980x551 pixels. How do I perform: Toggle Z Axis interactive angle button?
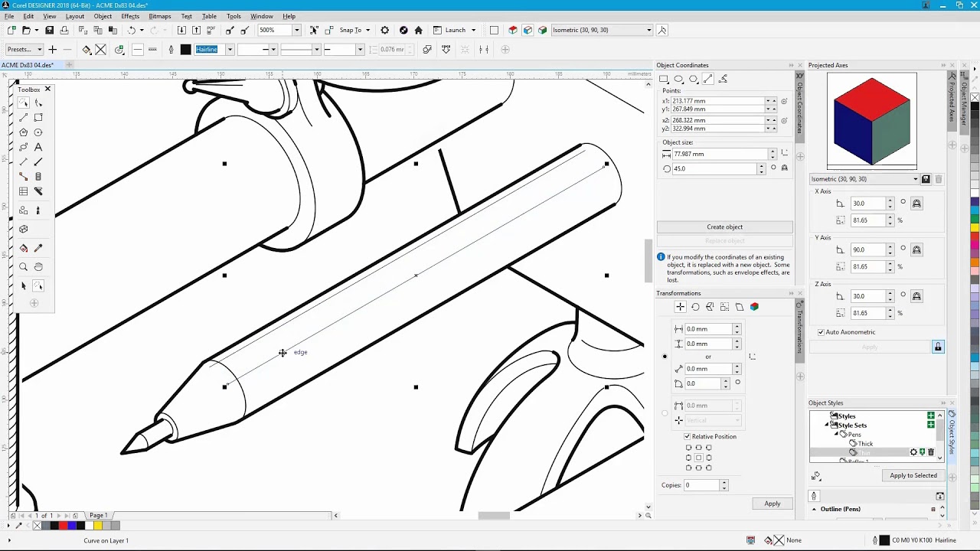click(x=916, y=296)
